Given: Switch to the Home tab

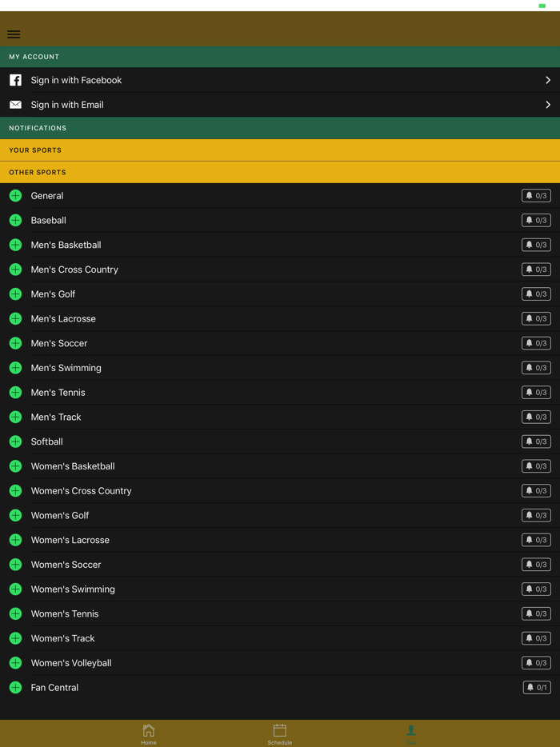Looking at the screenshot, I should click(149, 733).
